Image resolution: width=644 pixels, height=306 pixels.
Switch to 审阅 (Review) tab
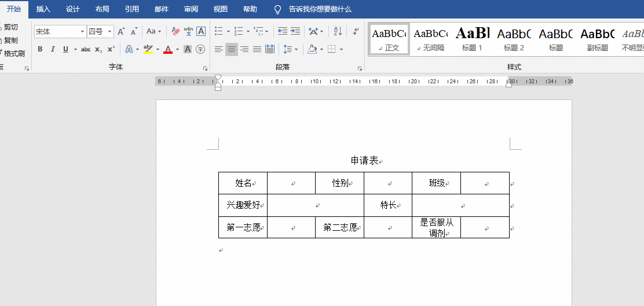click(191, 9)
